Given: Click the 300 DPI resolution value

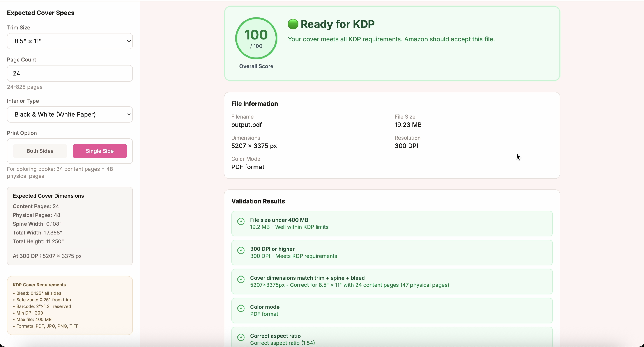Looking at the screenshot, I should click(x=406, y=146).
